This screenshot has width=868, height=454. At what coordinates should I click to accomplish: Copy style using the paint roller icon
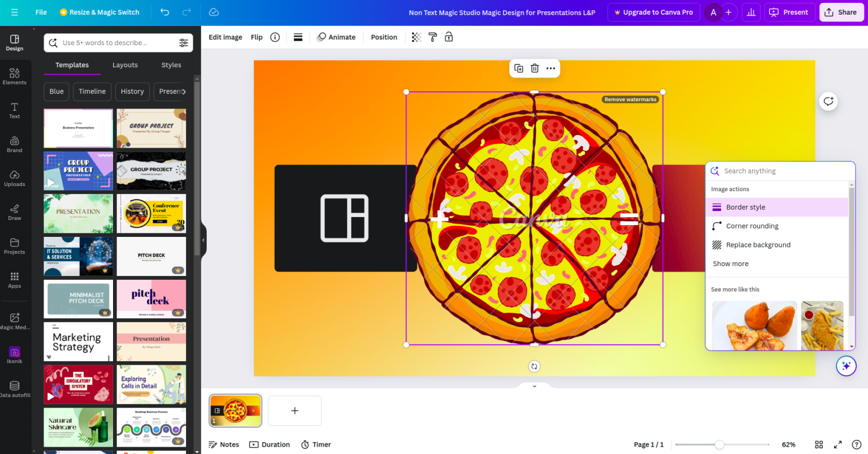pyautogui.click(x=432, y=37)
